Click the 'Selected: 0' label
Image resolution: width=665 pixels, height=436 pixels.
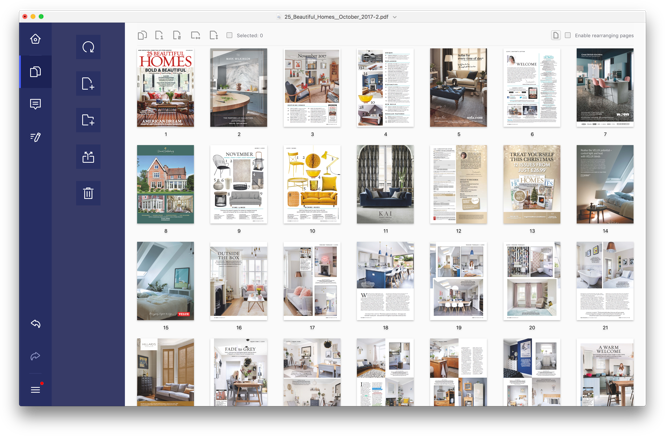[x=250, y=36]
